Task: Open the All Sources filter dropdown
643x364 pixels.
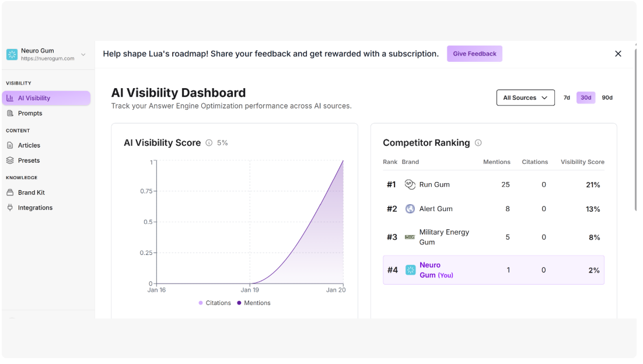Action: [525, 97]
